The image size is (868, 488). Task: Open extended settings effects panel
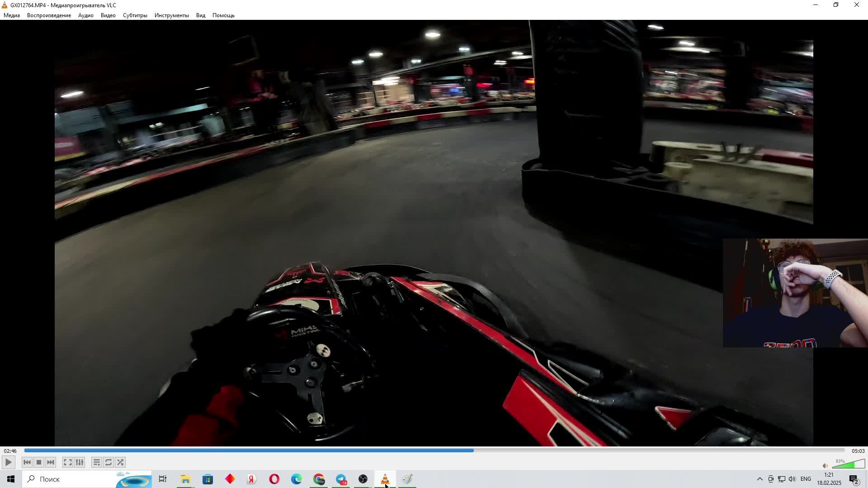(x=80, y=462)
